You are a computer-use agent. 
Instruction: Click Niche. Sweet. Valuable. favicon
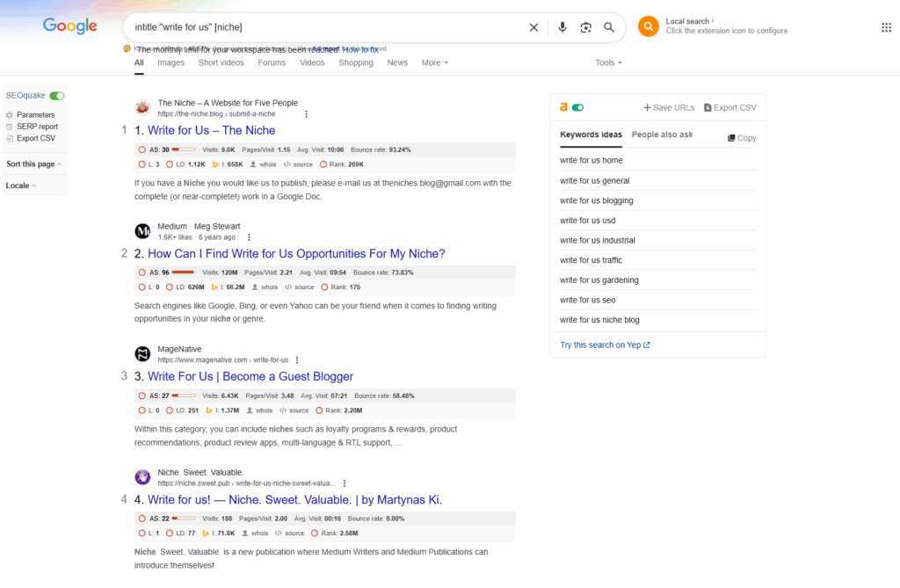[x=142, y=476]
